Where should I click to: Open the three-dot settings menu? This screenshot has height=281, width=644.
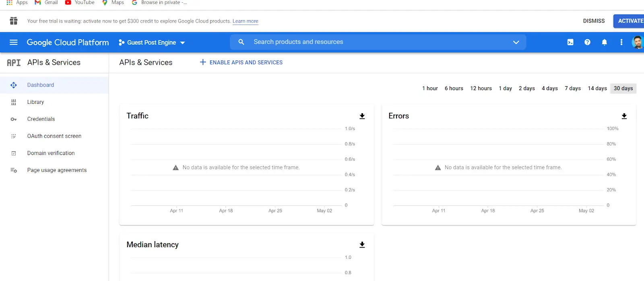(621, 42)
